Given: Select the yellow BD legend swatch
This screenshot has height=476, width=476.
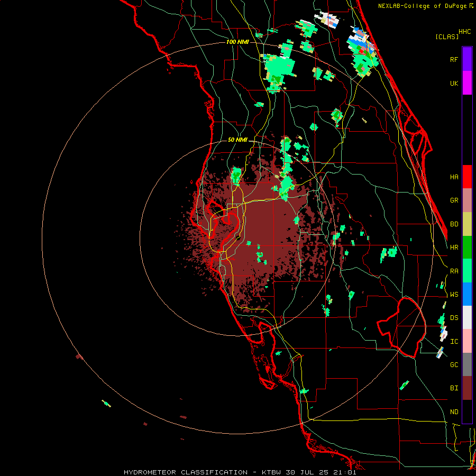Looking at the screenshot, I should (467, 224).
